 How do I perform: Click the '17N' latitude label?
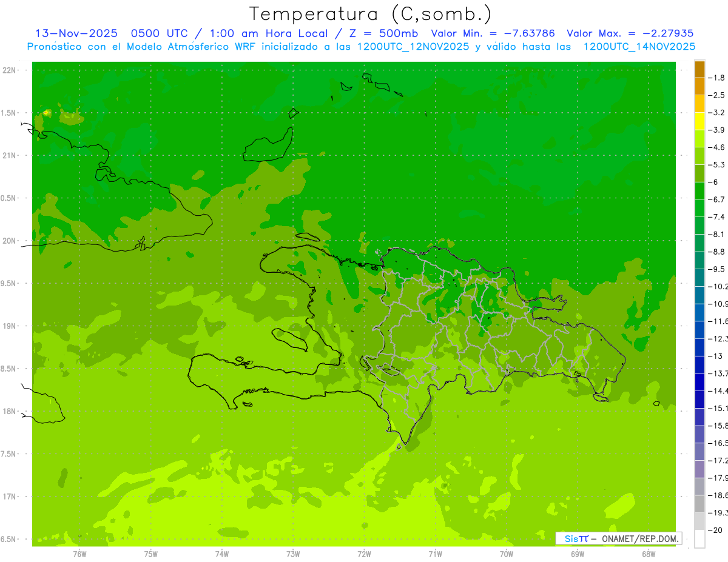pyautogui.click(x=10, y=497)
